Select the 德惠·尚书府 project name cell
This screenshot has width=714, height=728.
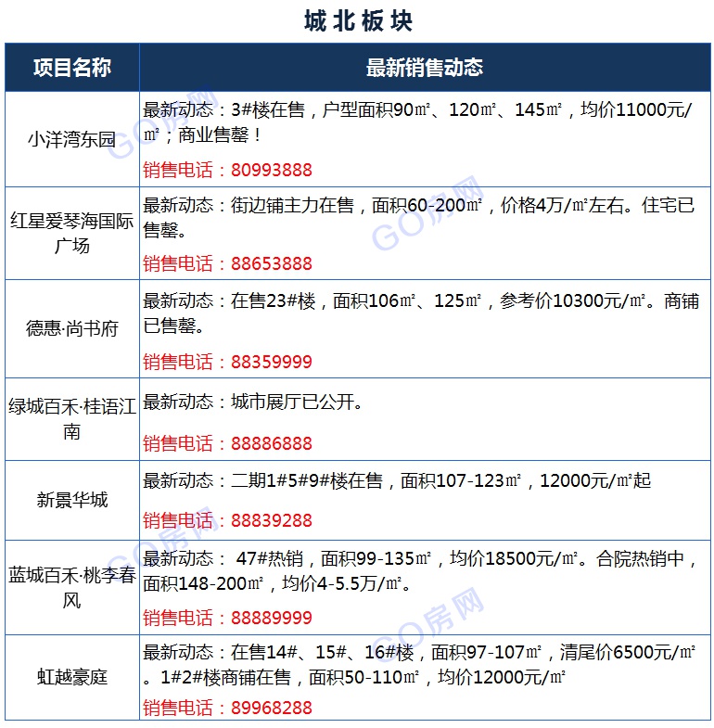tap(72, 328)
